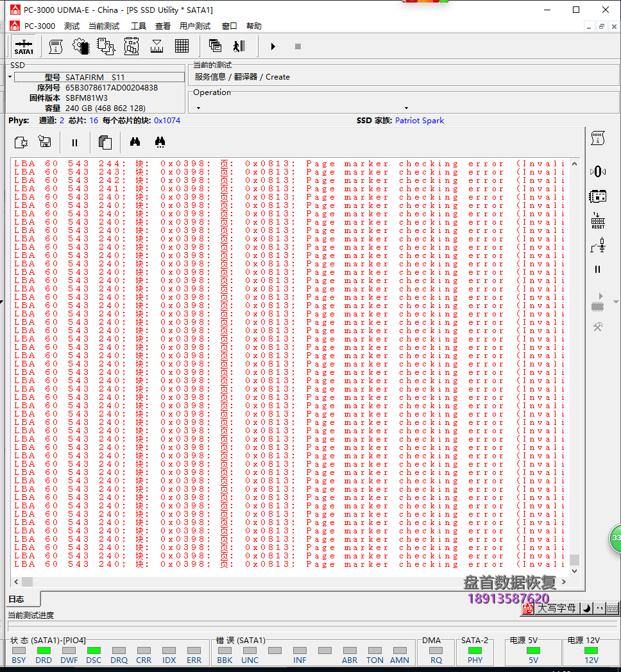
Task: Click the switch and capacitor power icon
Action: click(598, 246)
